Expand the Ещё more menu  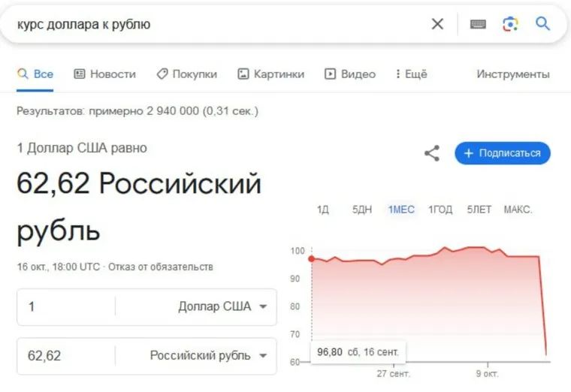pos(409,74)
